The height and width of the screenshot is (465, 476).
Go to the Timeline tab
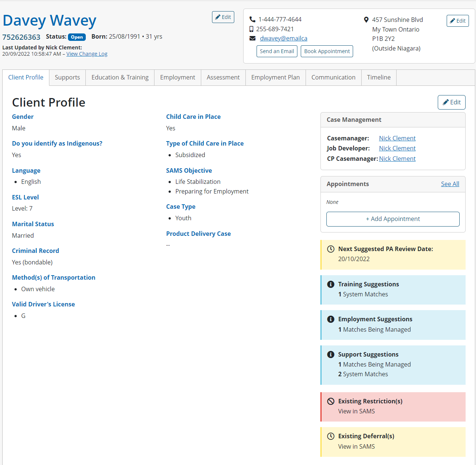[378, 77]
